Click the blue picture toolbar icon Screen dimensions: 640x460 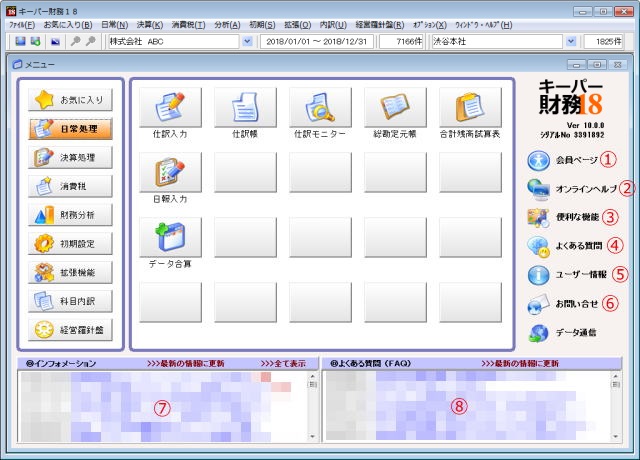pyautogui.click(x=55, y=41)
